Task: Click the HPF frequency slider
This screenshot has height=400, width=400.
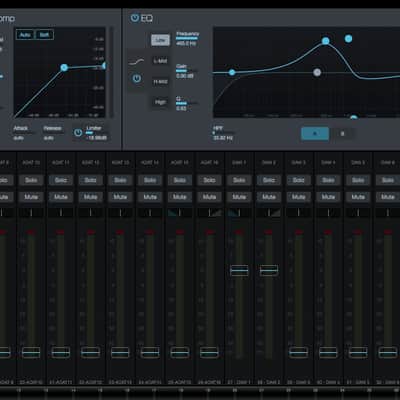Action: (224, 133)
